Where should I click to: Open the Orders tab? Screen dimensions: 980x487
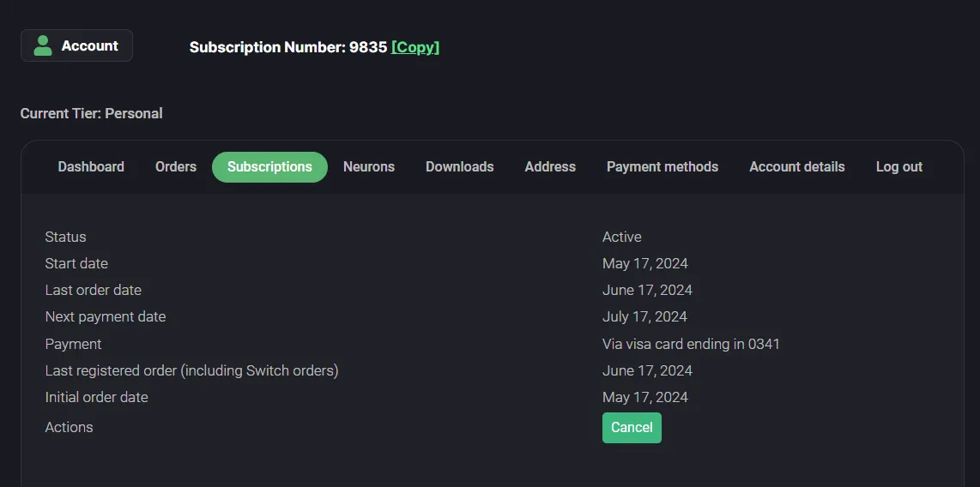click(176, 167)
